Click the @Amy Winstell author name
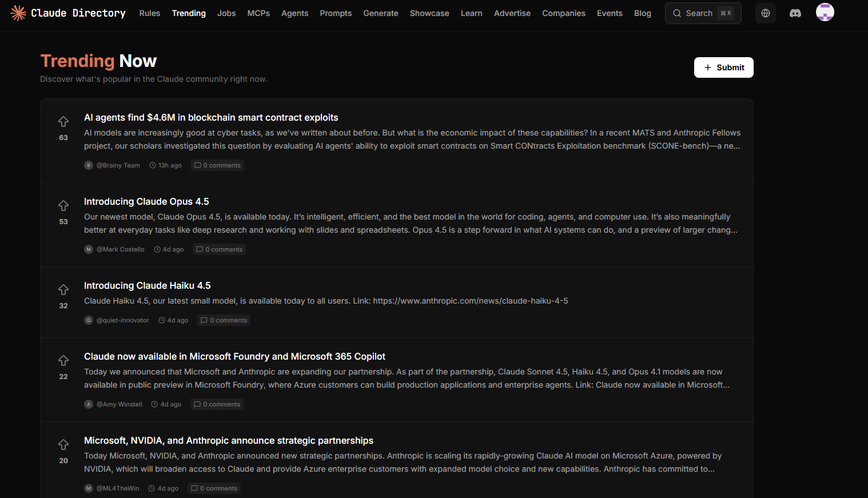This screenshot has height=498, width=868. coord(120,404)
